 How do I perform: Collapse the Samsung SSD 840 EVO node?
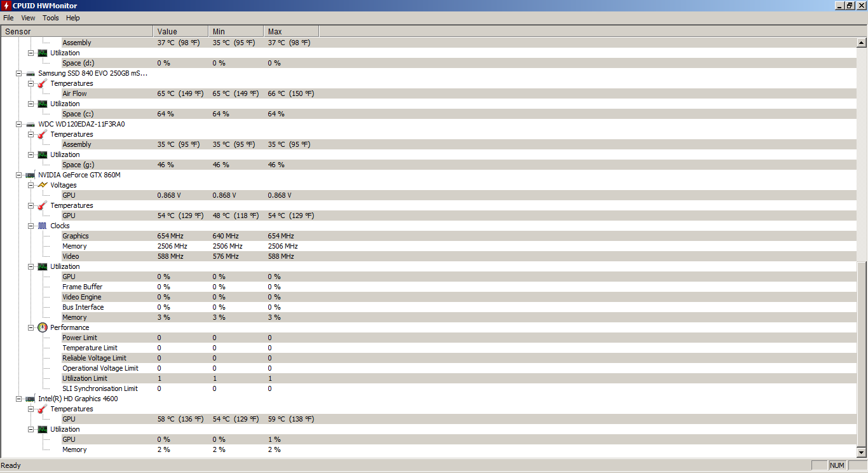[19, 73]
